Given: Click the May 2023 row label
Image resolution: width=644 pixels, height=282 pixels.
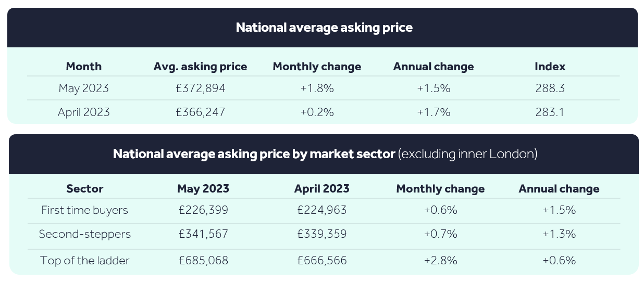Looking at the screenshot, I should [x=84, y=88].
